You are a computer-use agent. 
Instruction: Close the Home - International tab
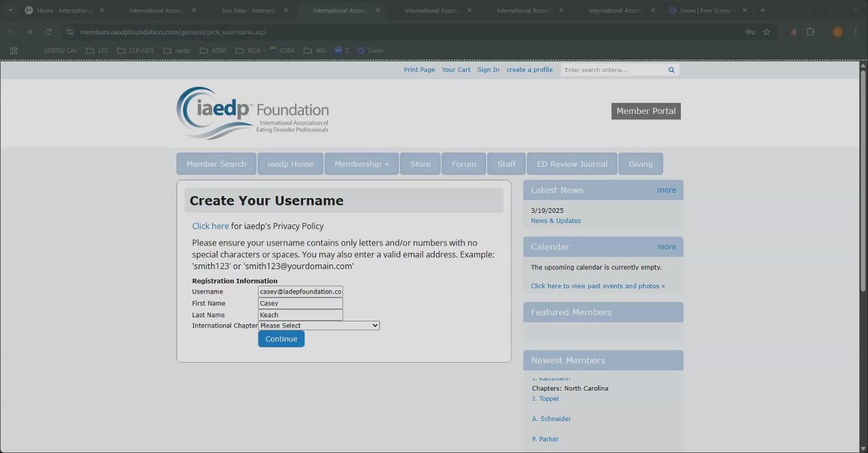pos(102,10)
